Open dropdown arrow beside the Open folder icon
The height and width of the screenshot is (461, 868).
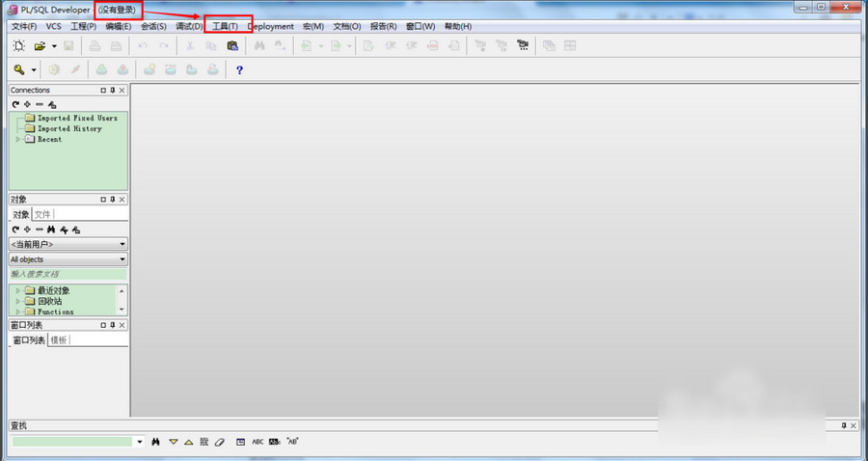[x=54, y=45]
